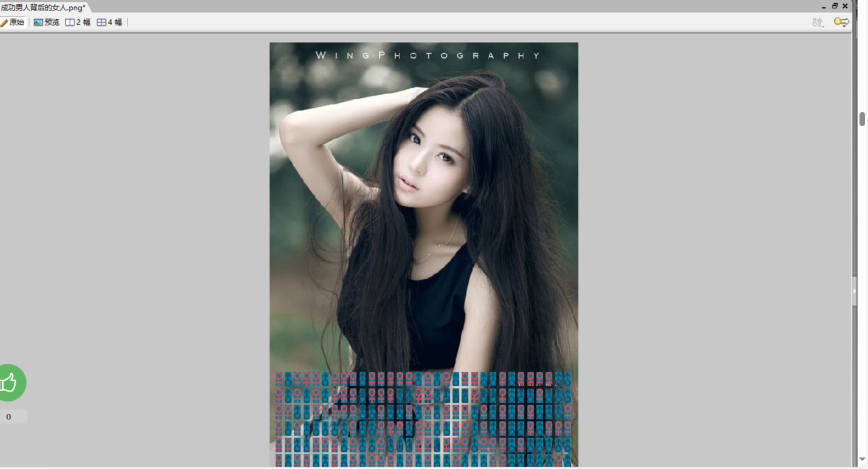868x469 pixels.
Task: Restore down the document window
Action: pyautogui.click(x=835, y=6)
